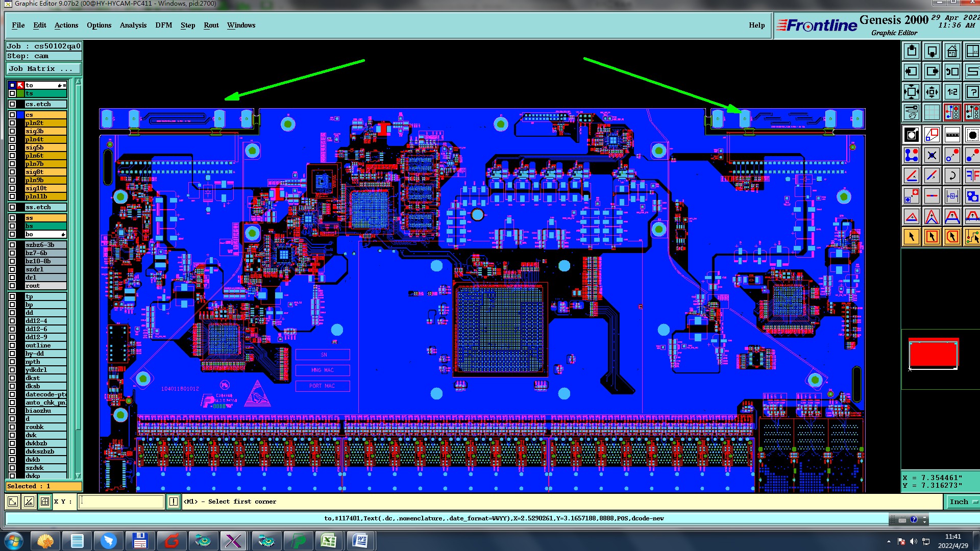
Task: Toggle the rout layer checkbox
Action: tap(12, 286)
